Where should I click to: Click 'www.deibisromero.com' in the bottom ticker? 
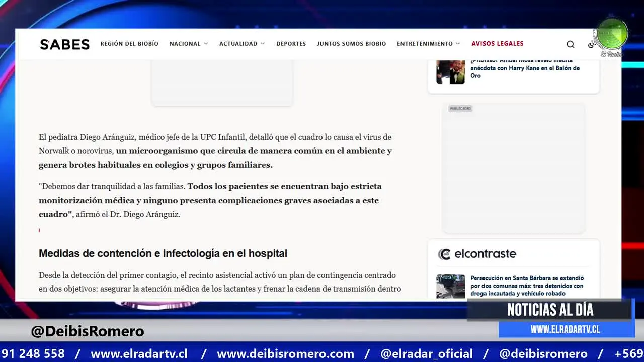285,353
